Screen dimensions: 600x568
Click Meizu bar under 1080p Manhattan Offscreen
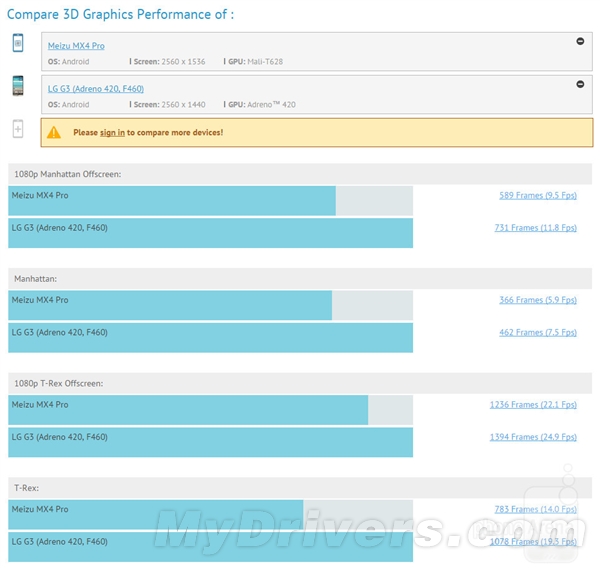point(172,201)
